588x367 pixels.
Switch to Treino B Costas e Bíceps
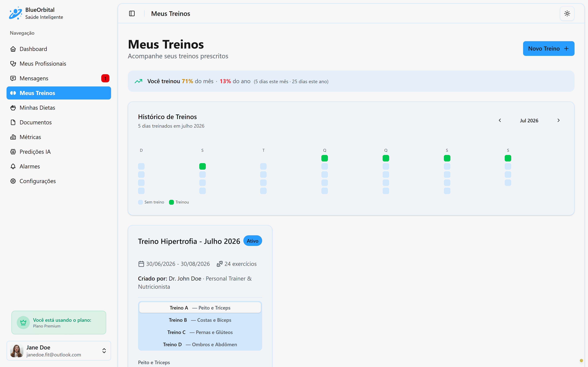200,320
